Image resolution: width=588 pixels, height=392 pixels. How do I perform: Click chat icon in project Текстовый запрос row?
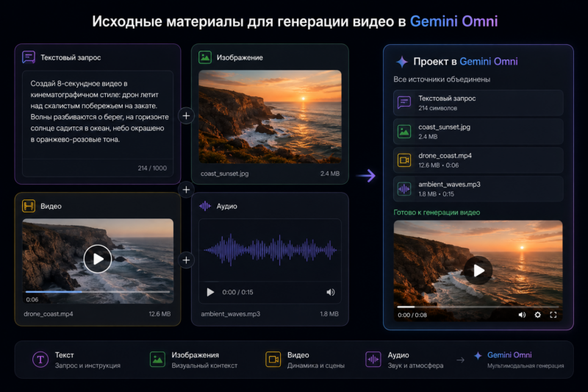click(404, 102)
